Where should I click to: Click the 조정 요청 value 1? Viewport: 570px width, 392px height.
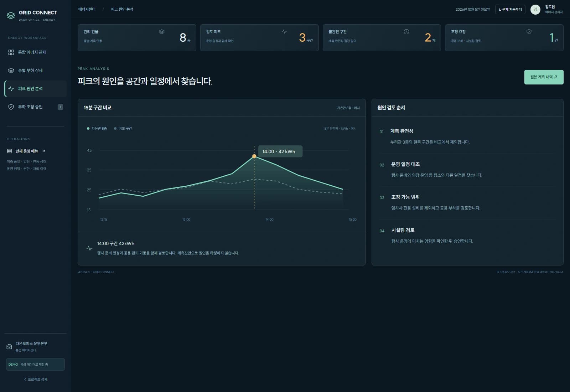point(551,37)
